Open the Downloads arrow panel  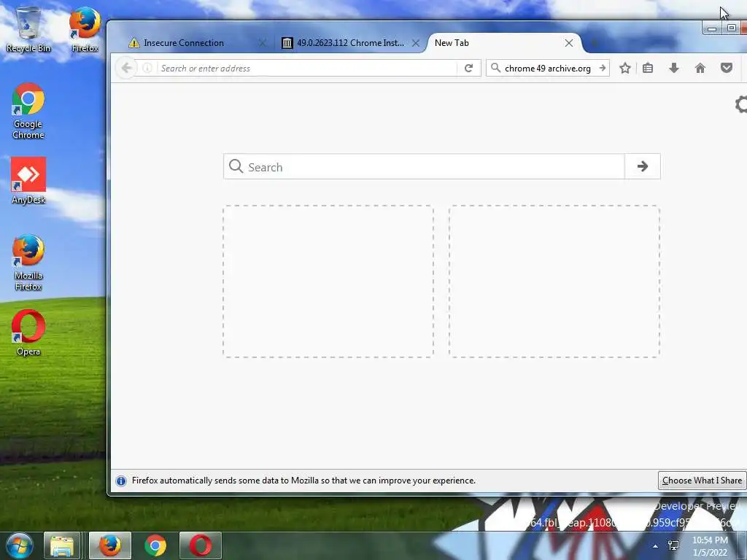(673, 68)
